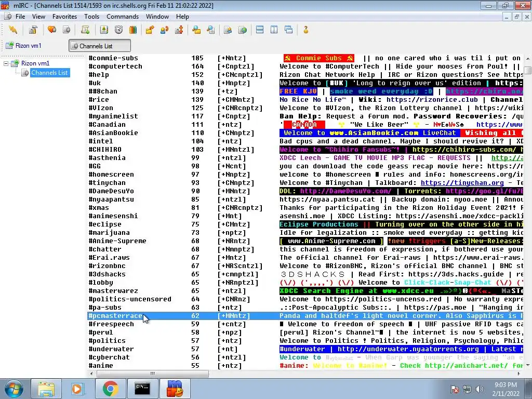Open the Scripts Editor scroll icon
The height and width of the screenshot is (399, 532).
click(85, 30)
